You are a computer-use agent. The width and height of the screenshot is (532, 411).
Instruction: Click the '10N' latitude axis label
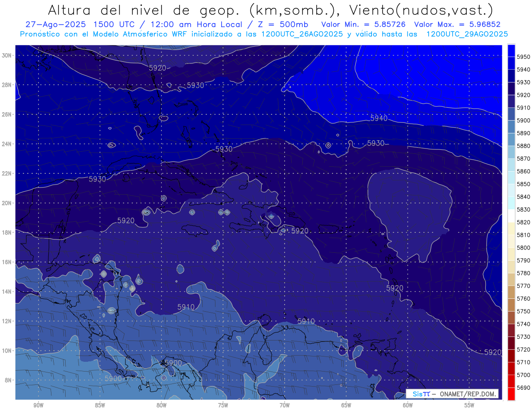coord(8,351)
